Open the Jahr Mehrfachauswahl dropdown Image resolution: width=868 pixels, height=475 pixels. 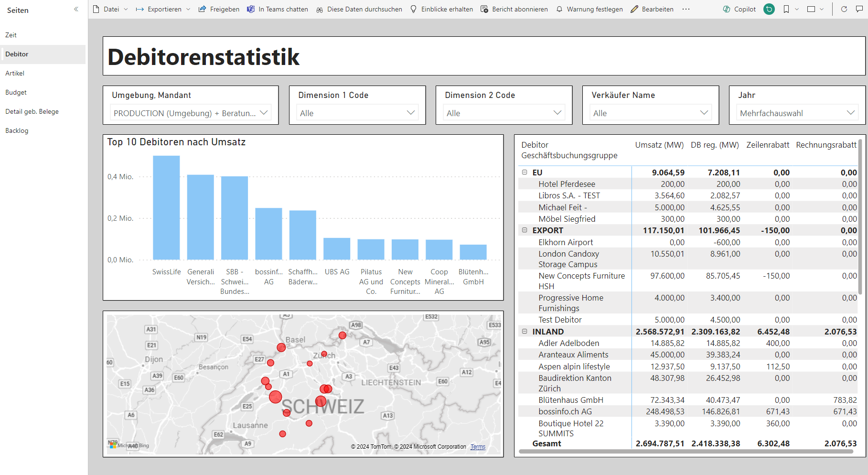[x=851, y=113]
